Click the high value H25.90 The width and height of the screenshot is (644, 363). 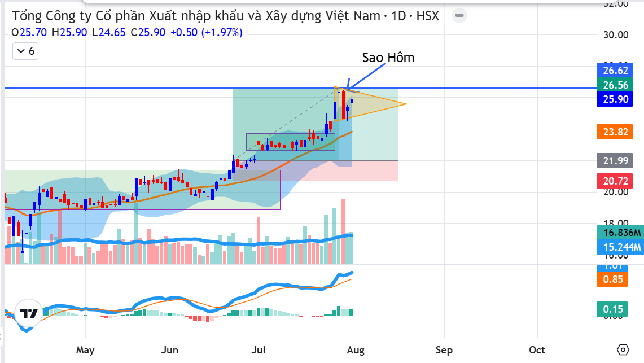coord(69,32)
